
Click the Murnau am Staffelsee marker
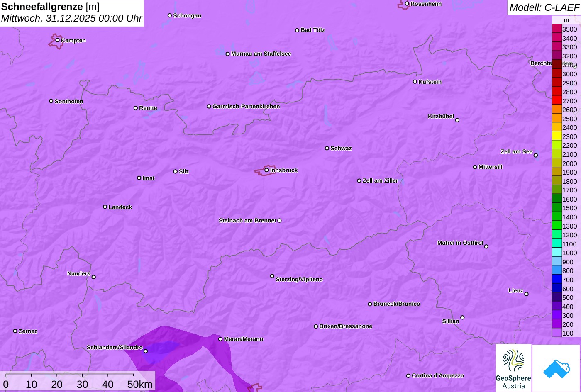point(228,54)
